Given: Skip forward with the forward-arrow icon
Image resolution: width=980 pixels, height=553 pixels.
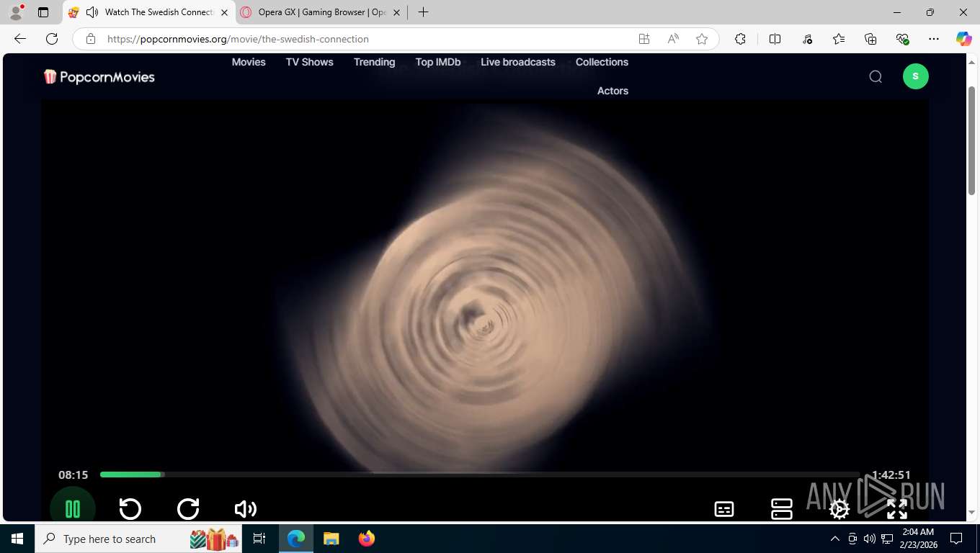Looking at the screenshot, I should (x=188, y=509).
